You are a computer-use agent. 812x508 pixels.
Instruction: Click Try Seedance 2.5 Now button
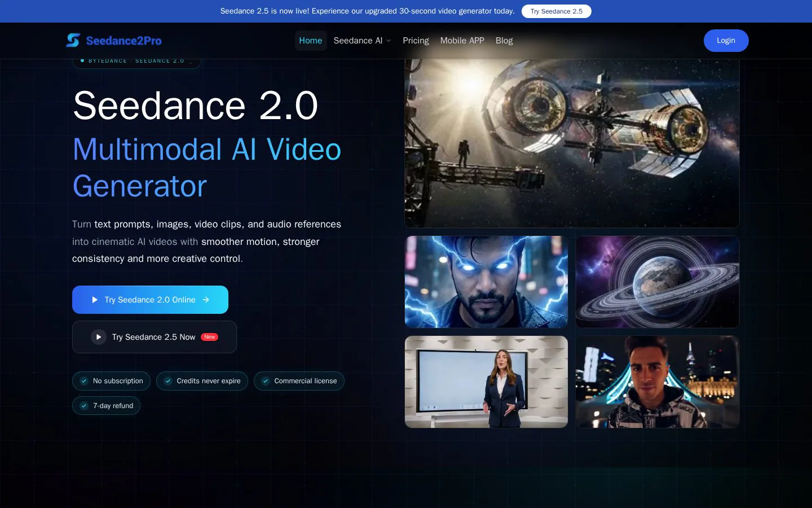click(154, 337)
